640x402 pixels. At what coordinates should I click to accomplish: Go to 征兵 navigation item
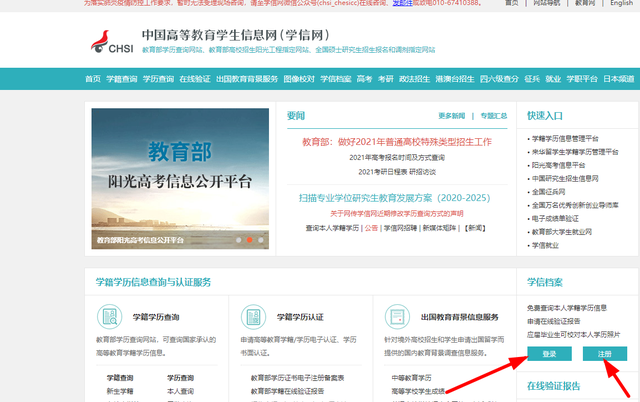pos(532,79)
